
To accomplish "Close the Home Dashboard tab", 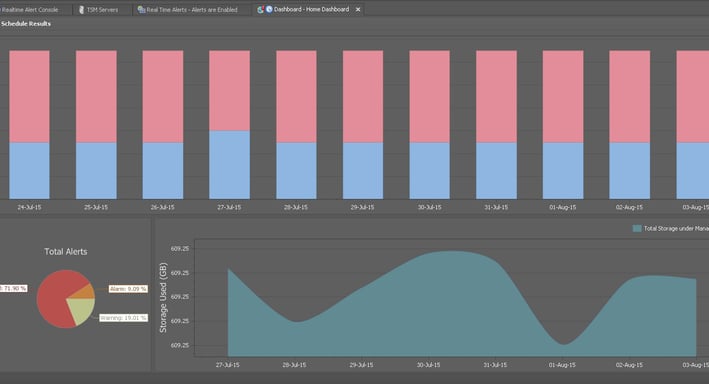I will tap(358, 9).
